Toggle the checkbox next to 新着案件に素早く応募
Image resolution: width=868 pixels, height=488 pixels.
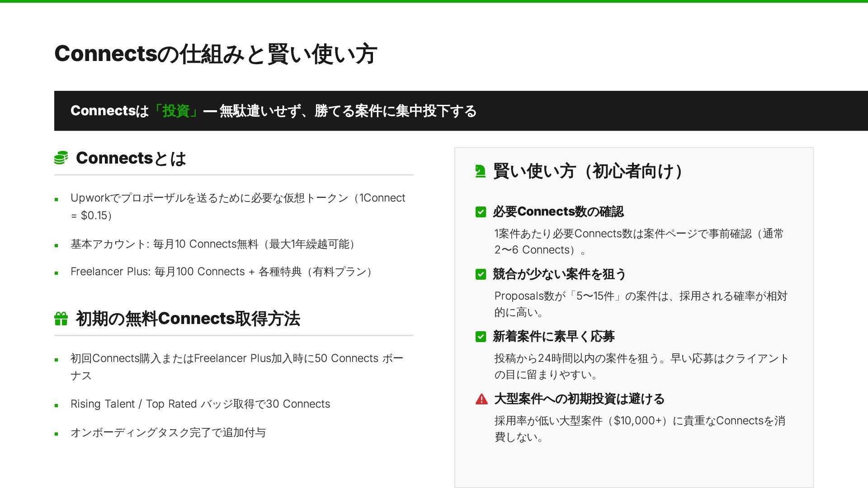(x=481, y=337)
